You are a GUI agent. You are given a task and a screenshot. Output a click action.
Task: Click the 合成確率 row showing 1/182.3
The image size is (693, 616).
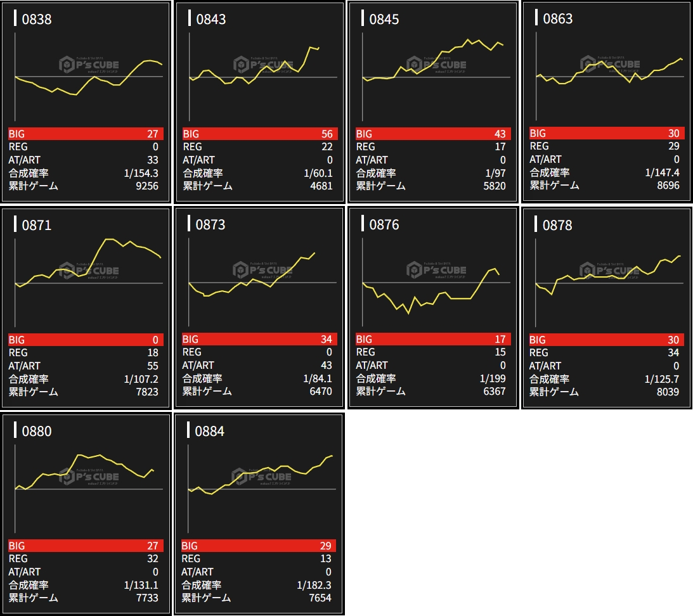[259, 585]
